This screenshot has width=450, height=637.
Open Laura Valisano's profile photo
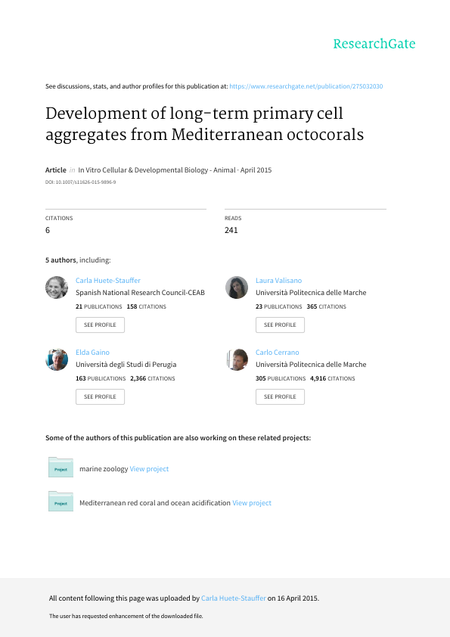[x=236, y=288]
